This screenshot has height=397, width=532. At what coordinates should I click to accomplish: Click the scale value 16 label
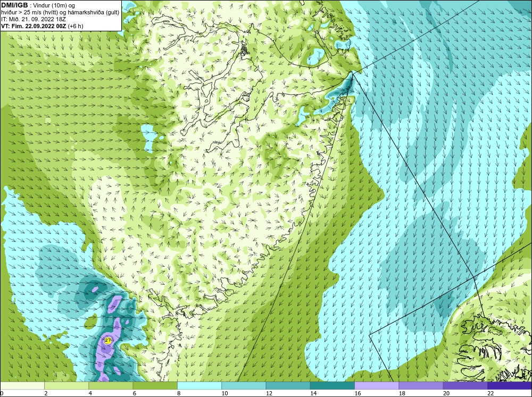coord(358,393)
